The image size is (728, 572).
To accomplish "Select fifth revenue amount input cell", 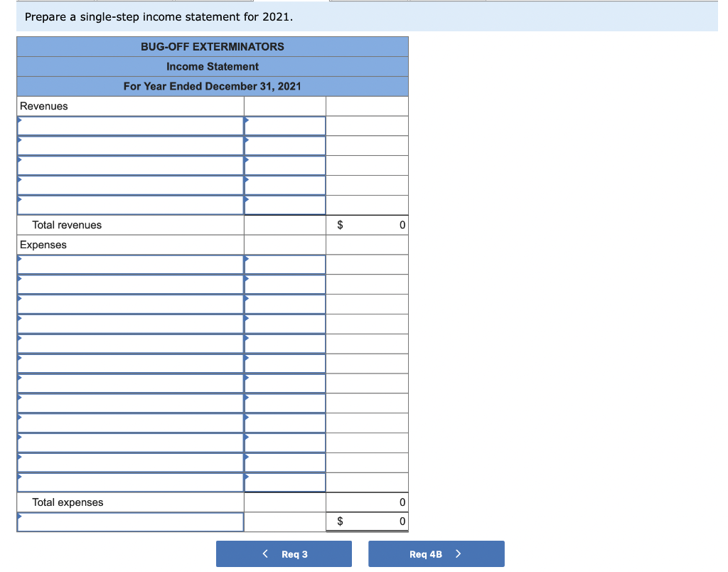I will pos(285,205).
